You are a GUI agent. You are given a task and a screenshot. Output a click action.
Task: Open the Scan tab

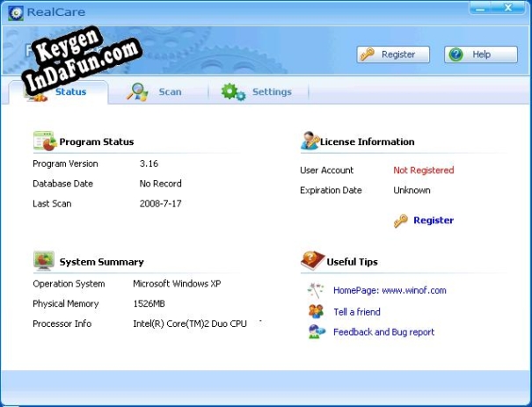click(157, 92)
